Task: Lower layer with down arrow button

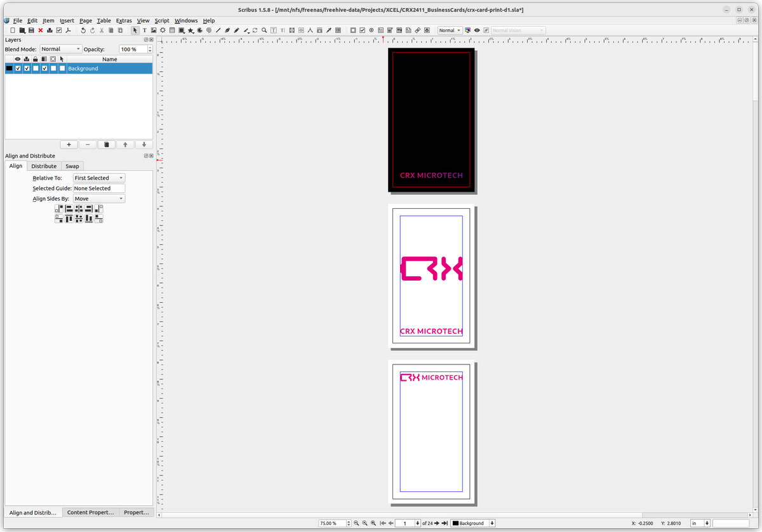Action: [144, 145]
